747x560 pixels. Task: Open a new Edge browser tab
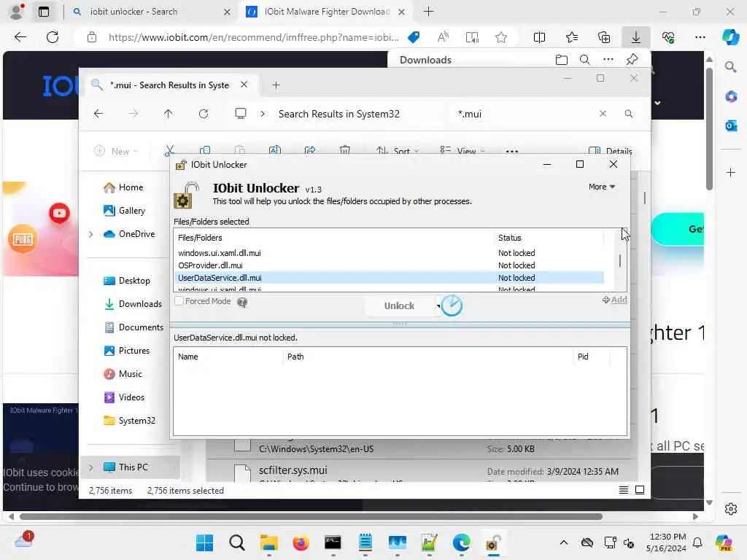429,12
